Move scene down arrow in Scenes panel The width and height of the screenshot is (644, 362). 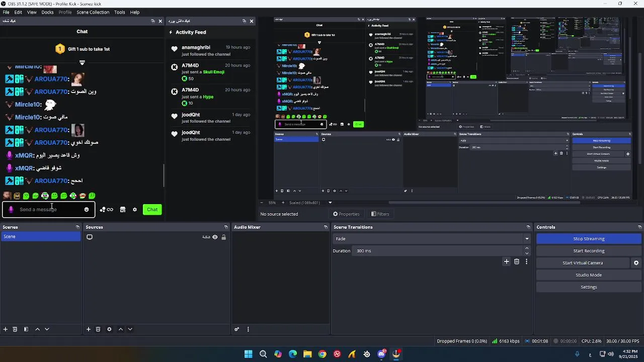click(x=47, y=329)
